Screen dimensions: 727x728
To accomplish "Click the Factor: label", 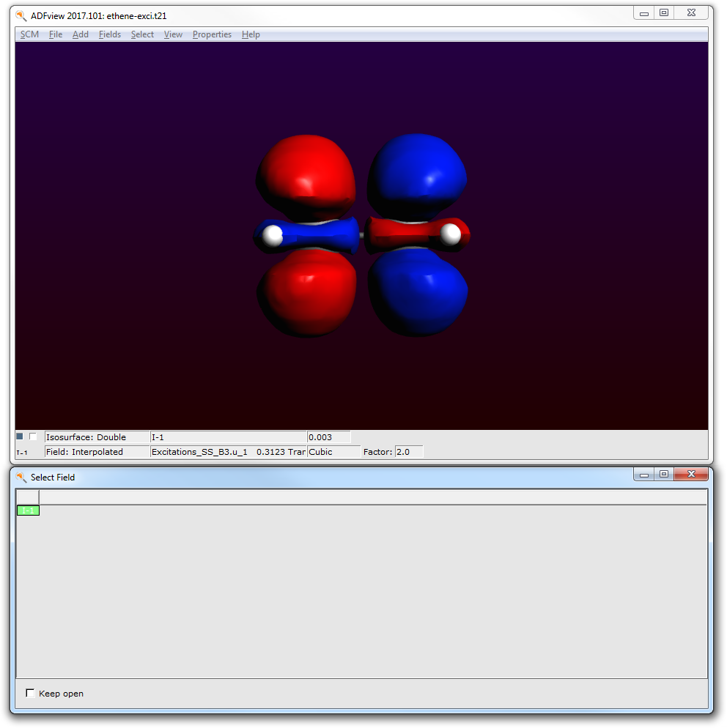I will coord(377,452).
